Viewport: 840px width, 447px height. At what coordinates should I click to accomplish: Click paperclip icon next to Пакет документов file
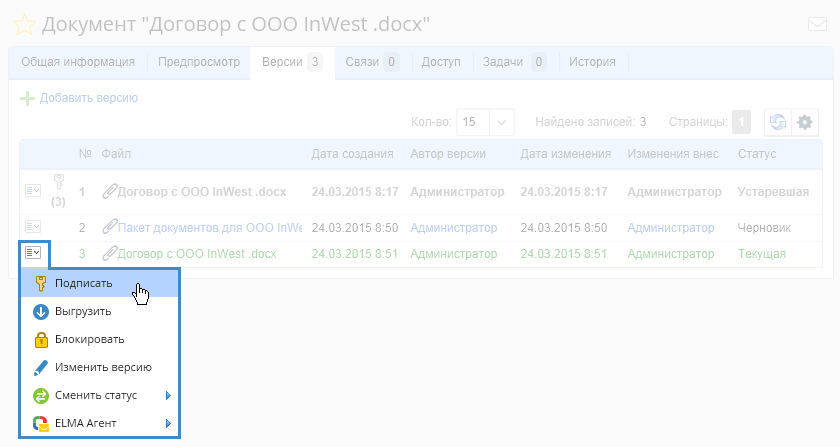(x=110, y=228)
